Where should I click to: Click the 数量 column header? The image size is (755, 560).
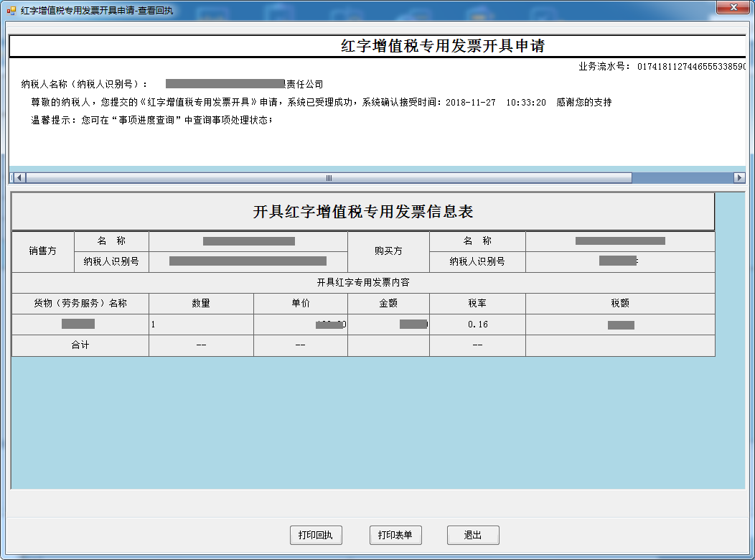coord(201,304)
